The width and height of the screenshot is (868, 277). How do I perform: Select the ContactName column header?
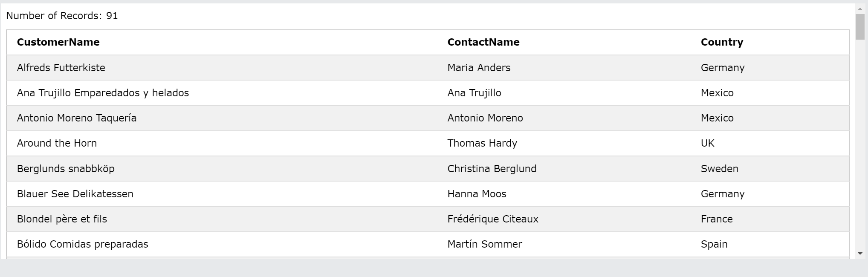pos(483,42)
